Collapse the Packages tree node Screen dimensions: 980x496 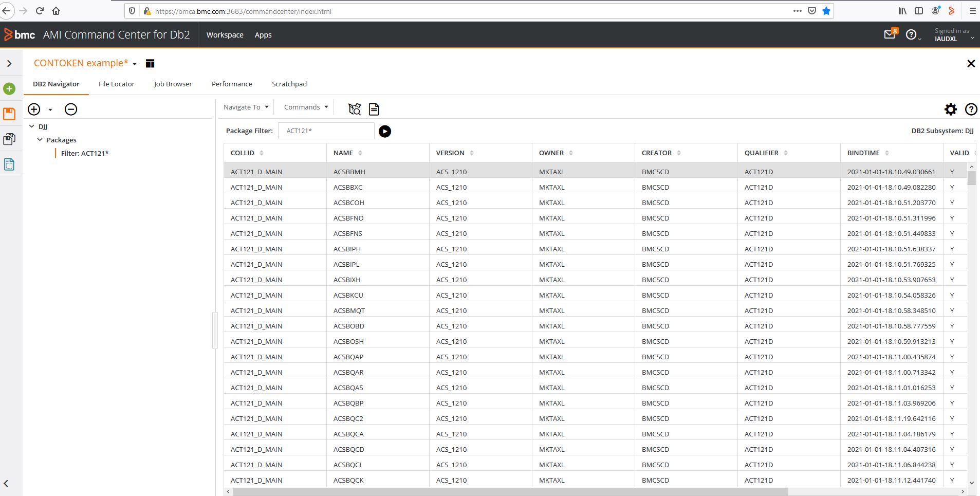[40, 140]
